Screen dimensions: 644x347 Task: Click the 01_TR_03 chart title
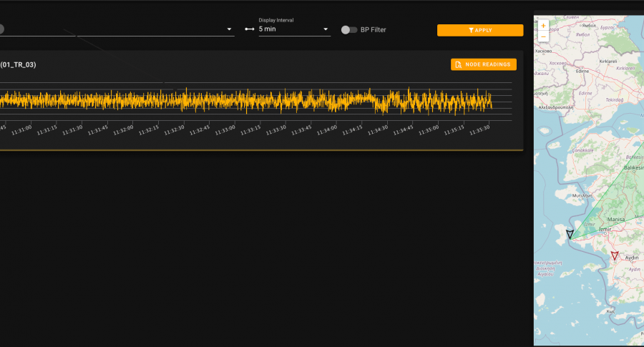click(18, 64)
